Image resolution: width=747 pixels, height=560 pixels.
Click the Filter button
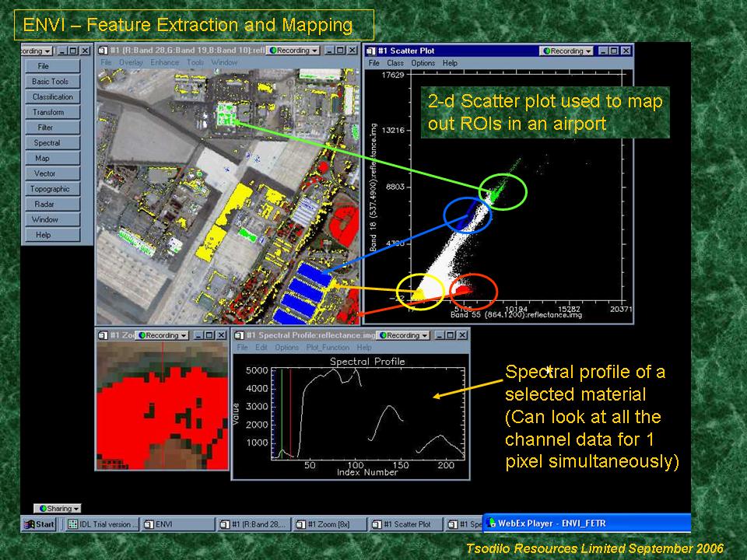[52, 127]
